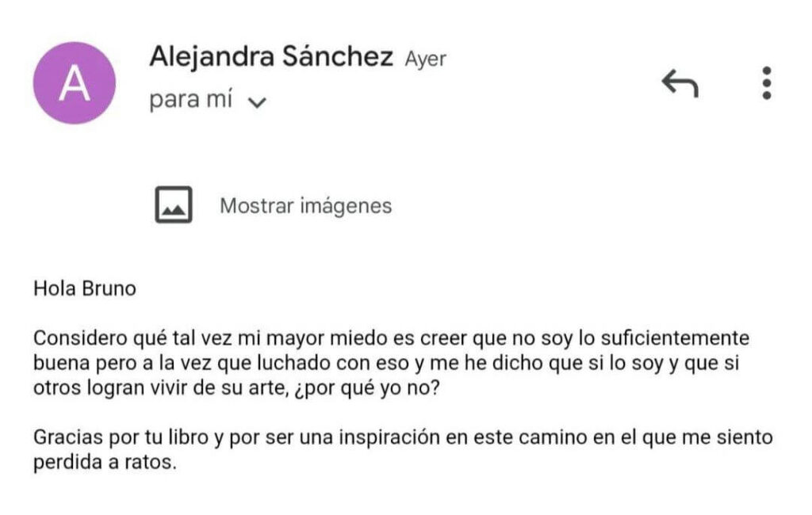This screenshot has width=812, height=515.
Task: Tap the purple 'A' sender avatar
Action: click(x=75, y=83)
